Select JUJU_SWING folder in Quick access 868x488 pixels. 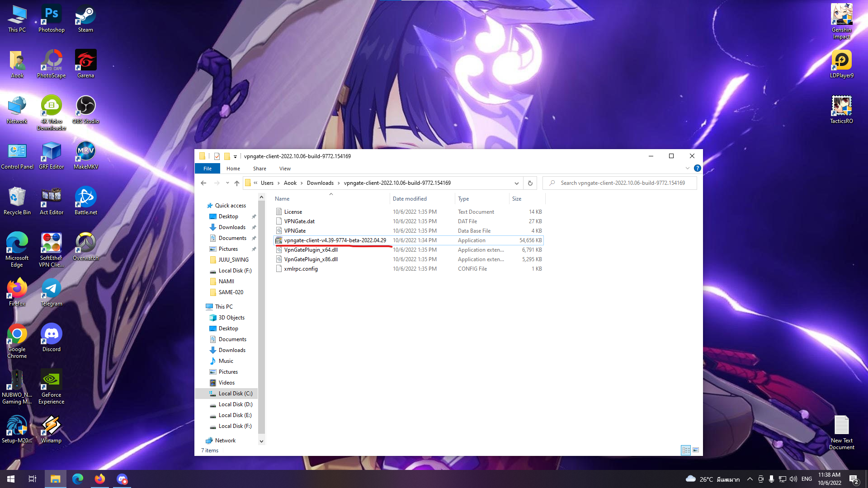[226, 260]
